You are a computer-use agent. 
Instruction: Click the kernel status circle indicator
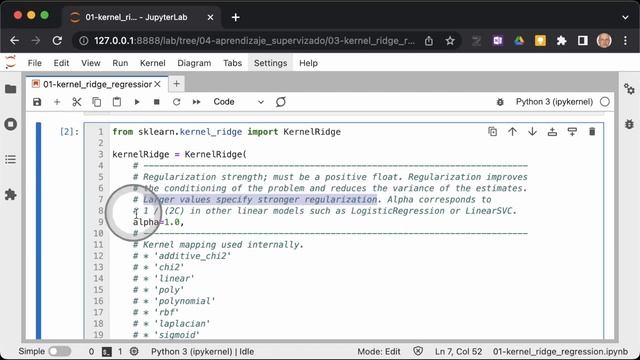tap(605, 102)
